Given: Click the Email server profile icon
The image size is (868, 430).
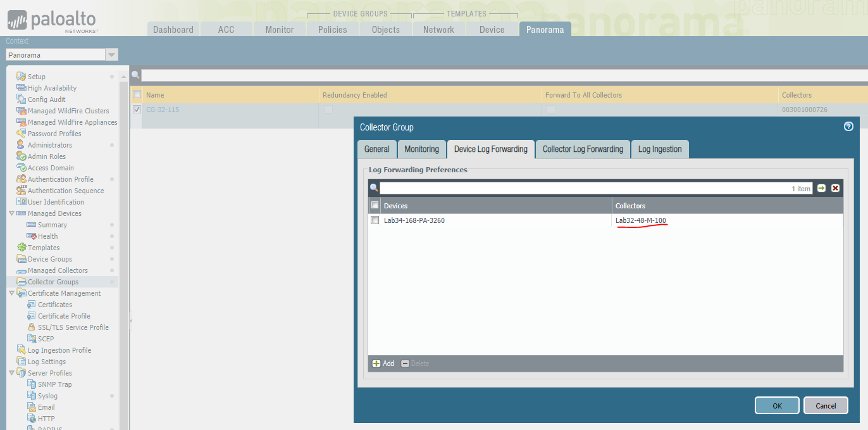Looking at the screenshot, I should [32, 407].
